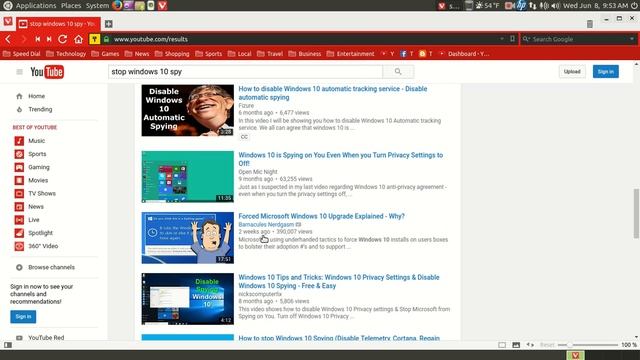640x360 pixels.
Task: Click the YouTube search magnifier button
Action: 398,72
